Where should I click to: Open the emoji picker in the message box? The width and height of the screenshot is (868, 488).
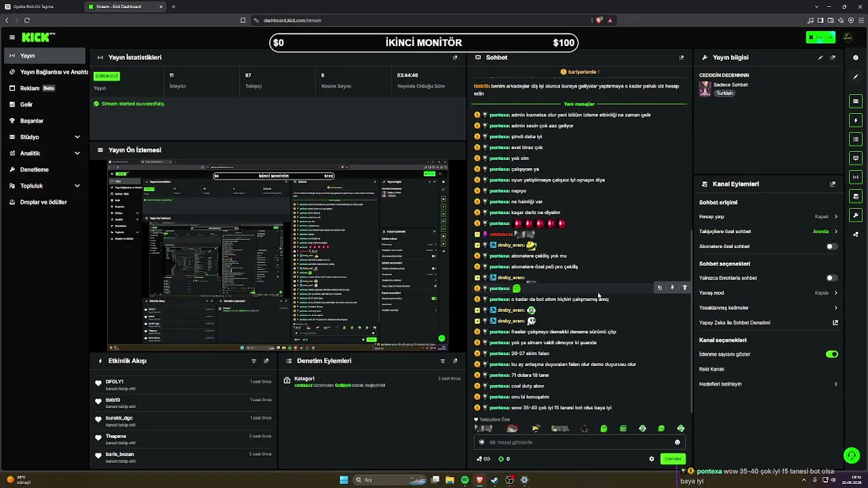tap(677, 442)
